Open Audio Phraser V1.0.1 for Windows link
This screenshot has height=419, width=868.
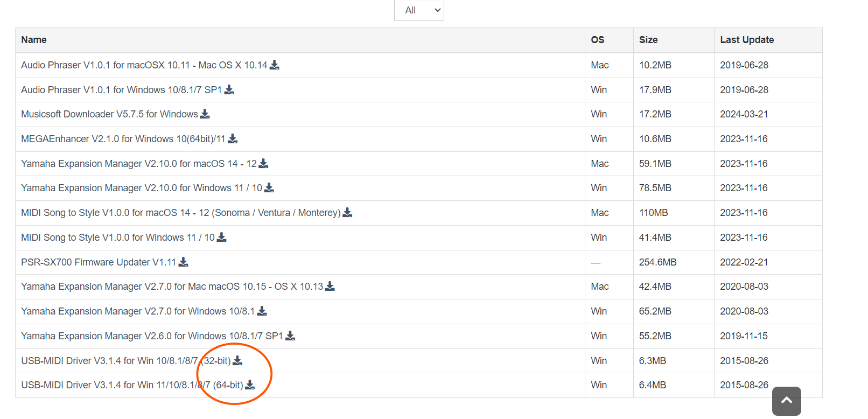122,90
